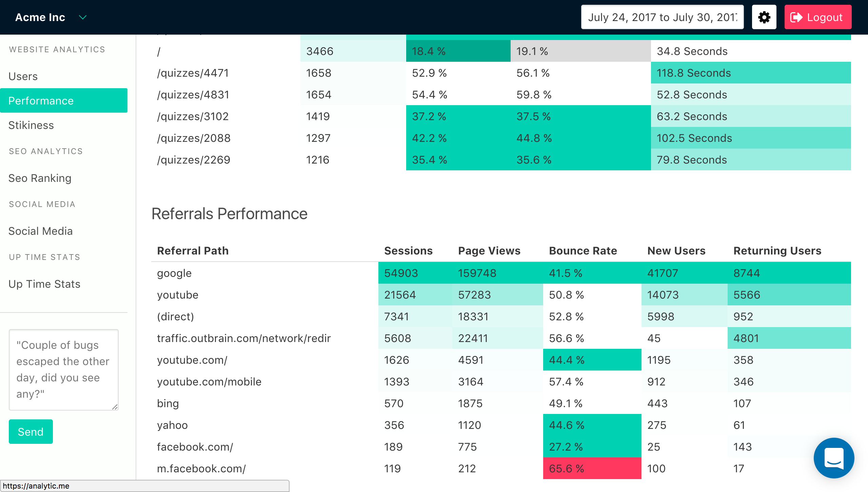868x492 pixels.
Task: Open the /quizzes/4471 page entry
Action: (193, 73)
